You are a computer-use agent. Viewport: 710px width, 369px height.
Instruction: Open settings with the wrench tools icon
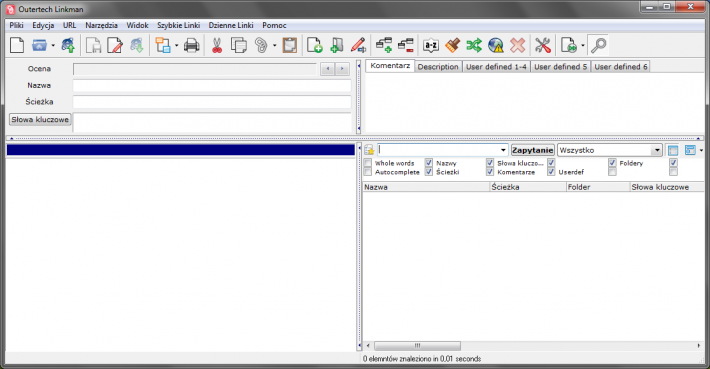(x=542, y=45)
